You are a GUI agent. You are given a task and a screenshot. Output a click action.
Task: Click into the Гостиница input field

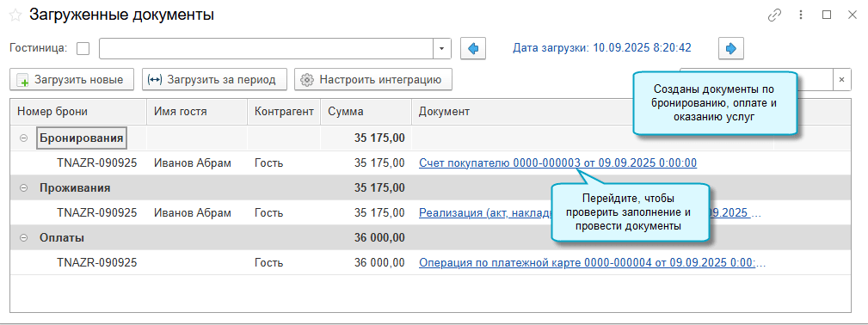[x=266, y=49]
